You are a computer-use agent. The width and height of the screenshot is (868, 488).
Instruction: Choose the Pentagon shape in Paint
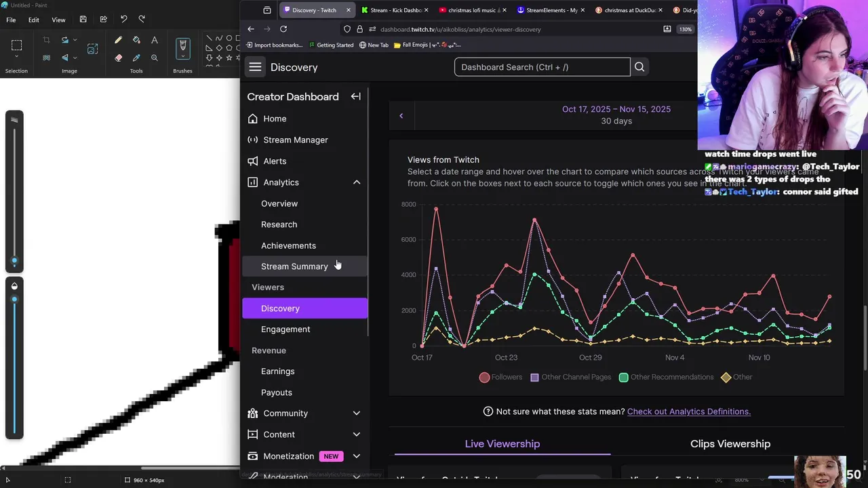[229, 48]
